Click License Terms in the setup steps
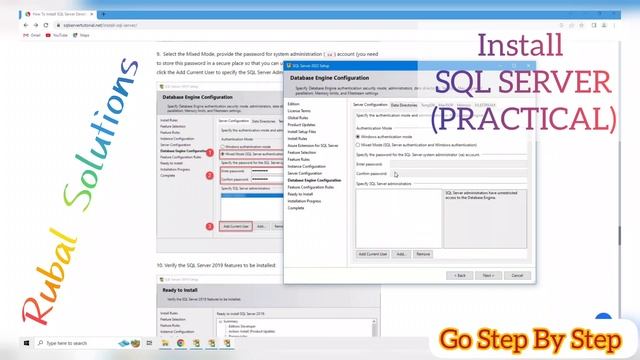The height and width of the screenshot is (360, 640). 299,111
